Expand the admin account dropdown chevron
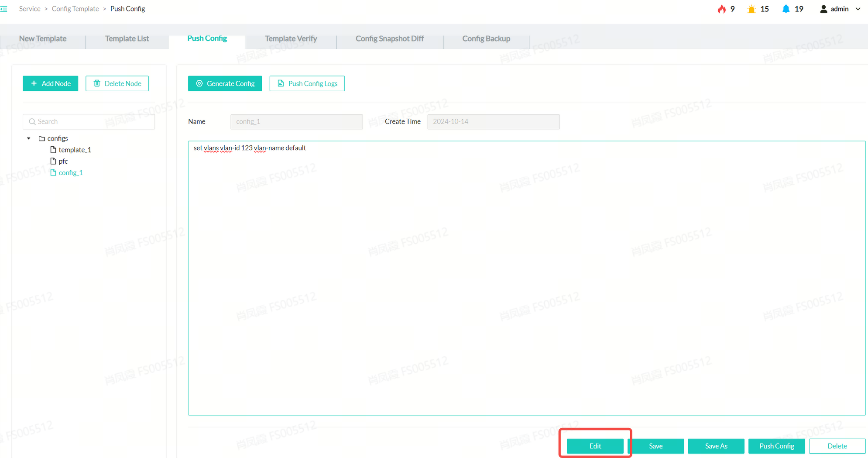 click(858, 9)
